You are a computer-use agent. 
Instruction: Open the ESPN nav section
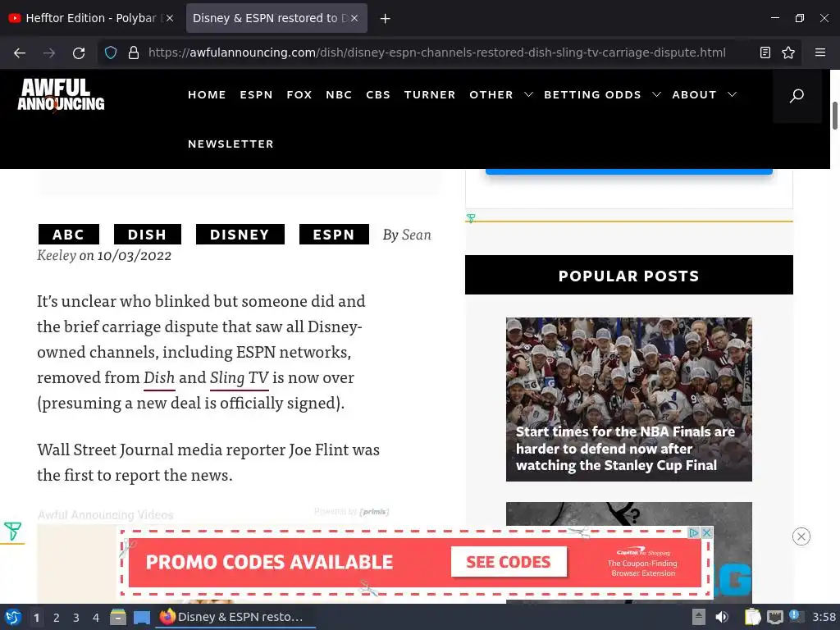click(256, 95)
